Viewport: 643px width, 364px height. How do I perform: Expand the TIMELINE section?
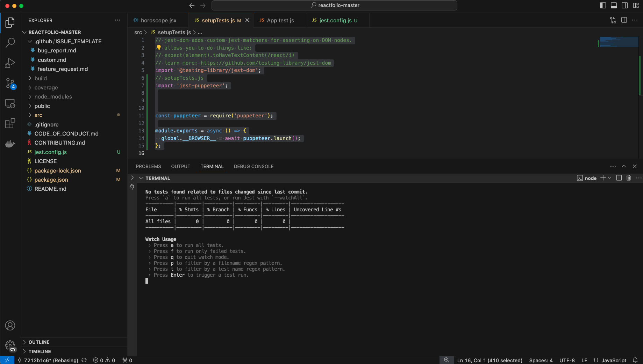point(40,351)
